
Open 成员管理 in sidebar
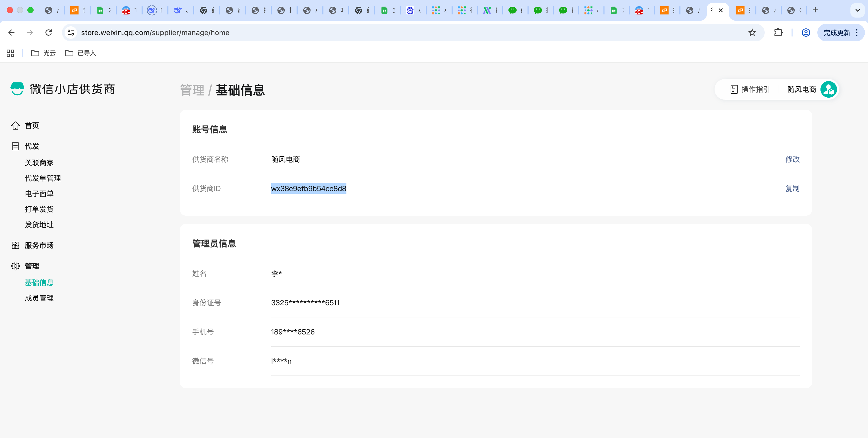tap(39, 298)
